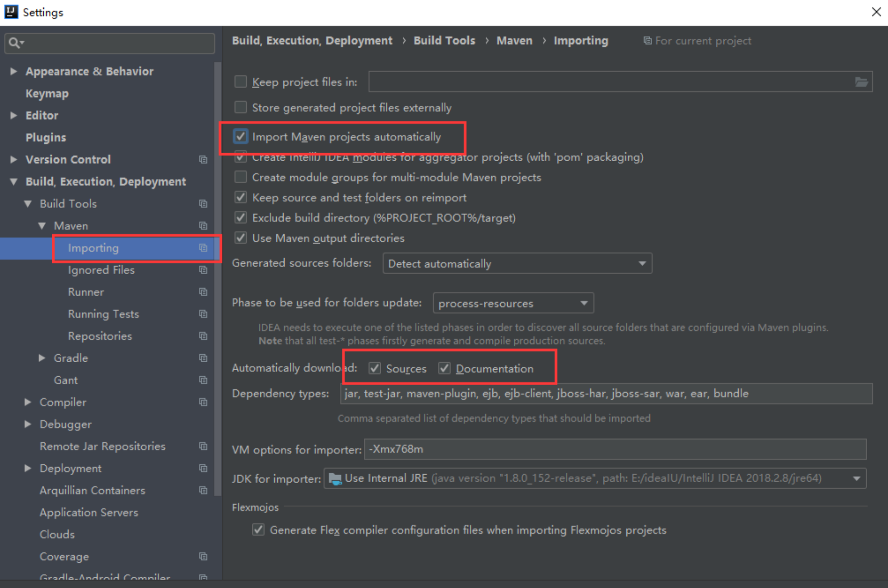This screenshot has width=888, height=588.
Task: Collapse the Build Tools node
Action: 28,204
